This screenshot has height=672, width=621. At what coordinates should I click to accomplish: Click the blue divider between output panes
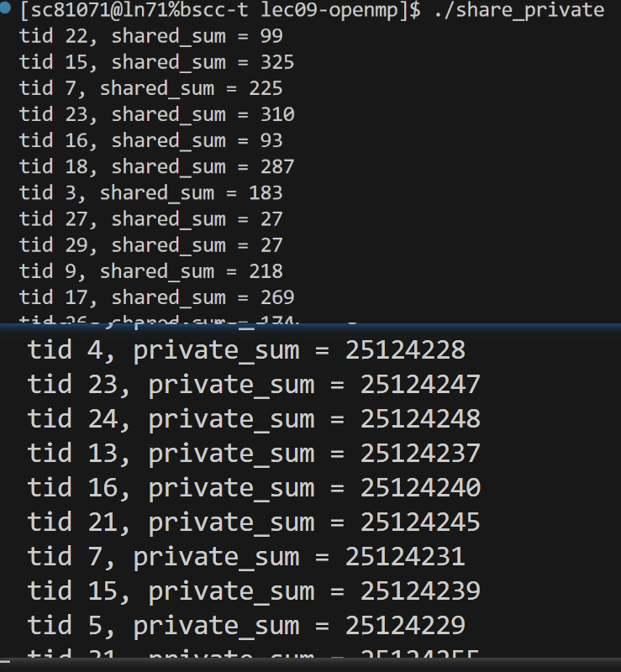311,327
